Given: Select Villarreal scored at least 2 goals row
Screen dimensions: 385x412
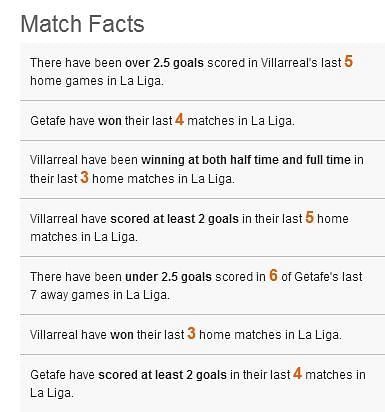Looking at the screenshot, I should pyautogui.click(x=202, y=228).
